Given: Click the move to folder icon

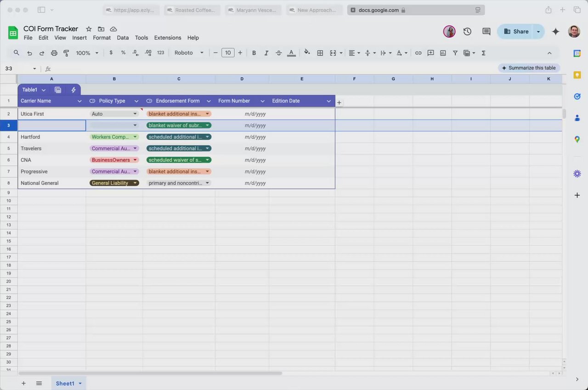Looking at the screenshot, I should pyautogui.click(x=101, y=29).
